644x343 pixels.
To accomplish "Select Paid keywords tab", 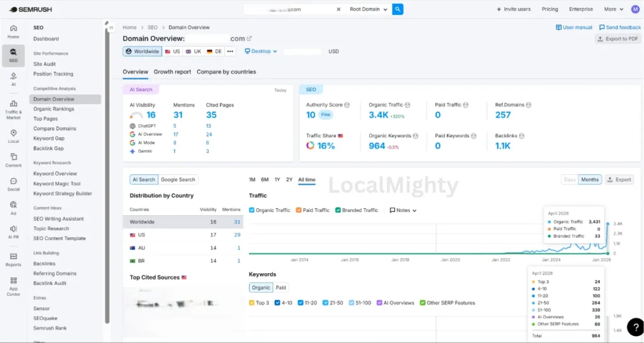I will pyautogui.click(x=281, y=288).
